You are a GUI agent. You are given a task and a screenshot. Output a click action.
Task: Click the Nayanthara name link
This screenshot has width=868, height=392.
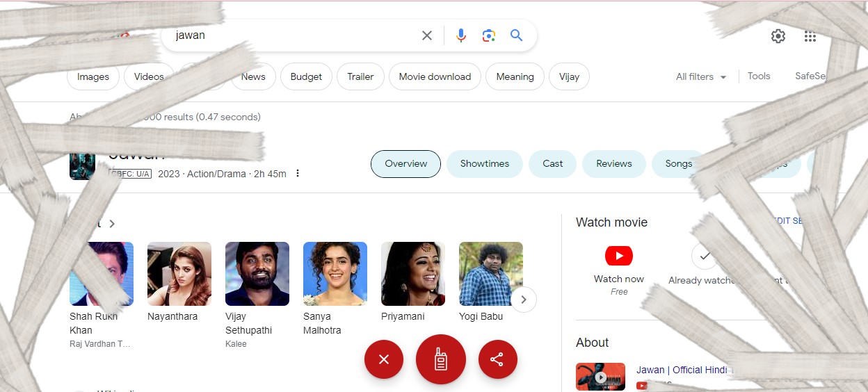[172, 316]
